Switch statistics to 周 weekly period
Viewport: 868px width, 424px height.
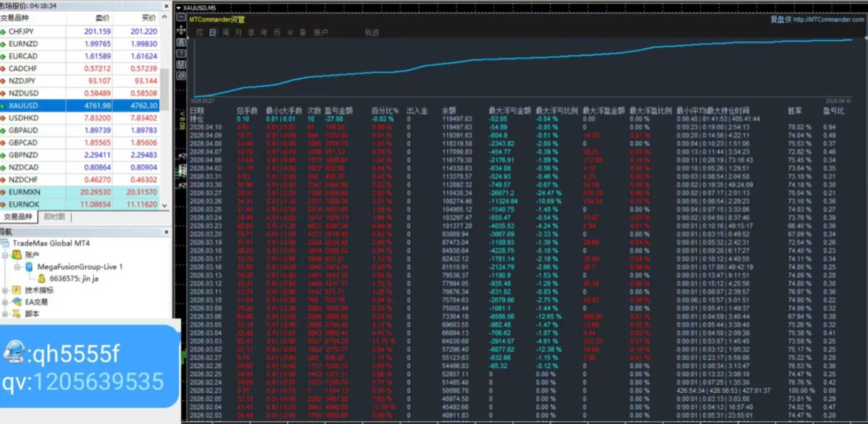(x=226, y=33)
